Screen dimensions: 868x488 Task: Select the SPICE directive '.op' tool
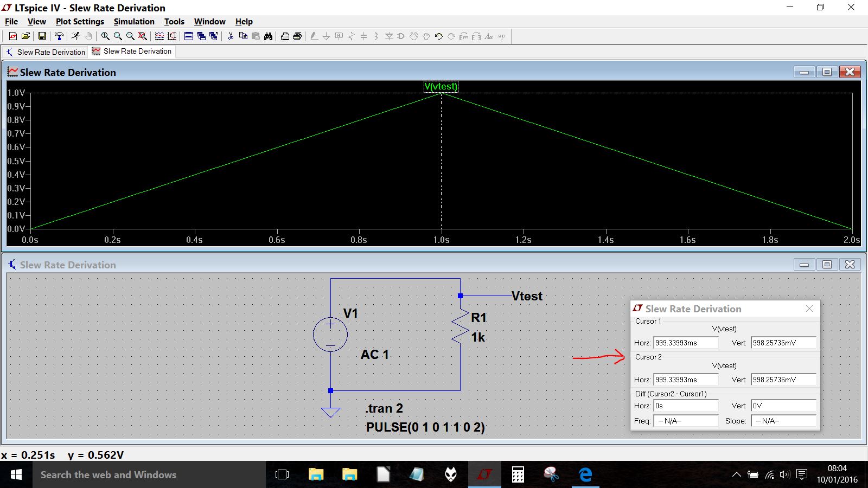click(501, 36)
